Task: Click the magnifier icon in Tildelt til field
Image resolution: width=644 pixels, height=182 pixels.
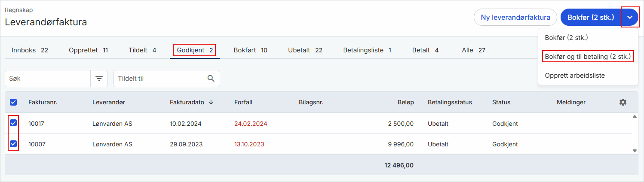Action: pos(211,79)
